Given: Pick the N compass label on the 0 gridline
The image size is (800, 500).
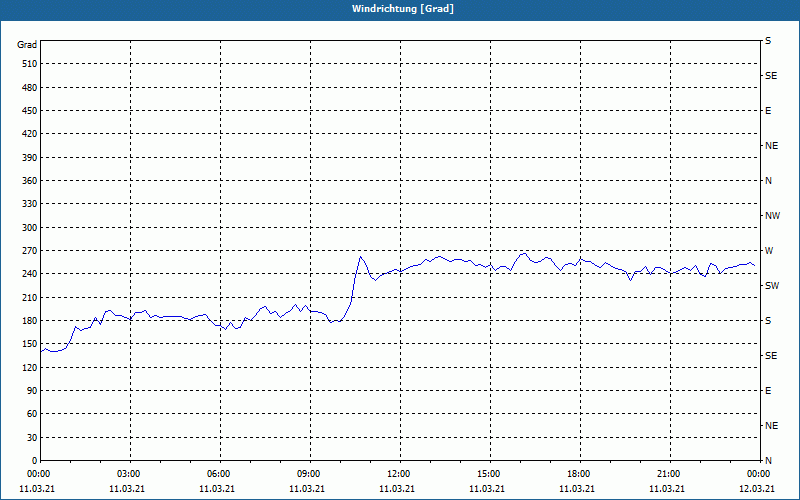Looking at the screenshot, I should pos(769,461).
